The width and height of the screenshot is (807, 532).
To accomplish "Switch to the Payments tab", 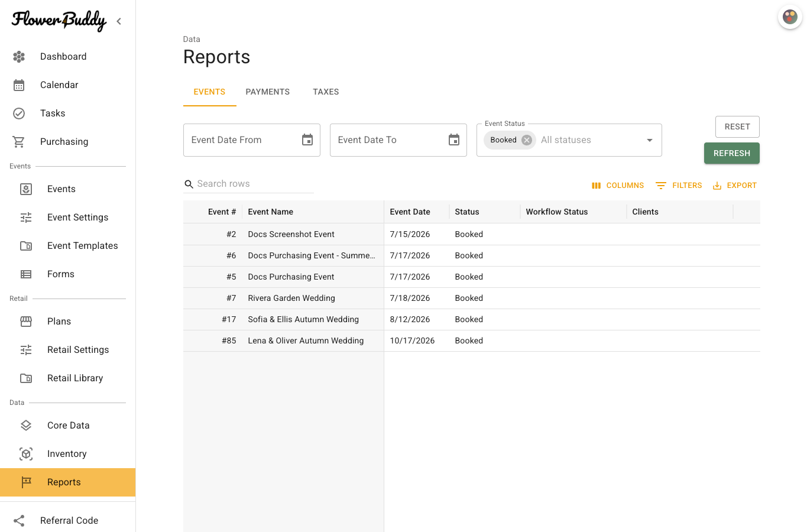I will [x=268, y=92].
